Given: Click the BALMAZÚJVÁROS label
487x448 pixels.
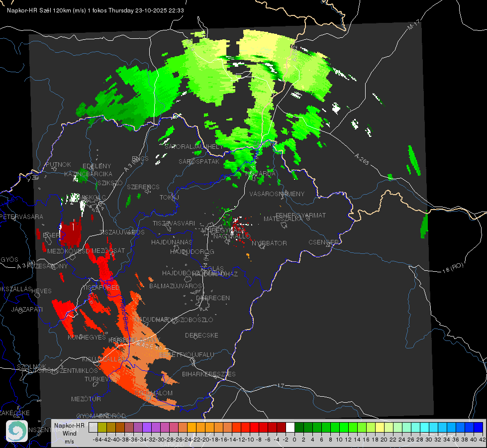Looking at the screenshot, I should point(176,286).
